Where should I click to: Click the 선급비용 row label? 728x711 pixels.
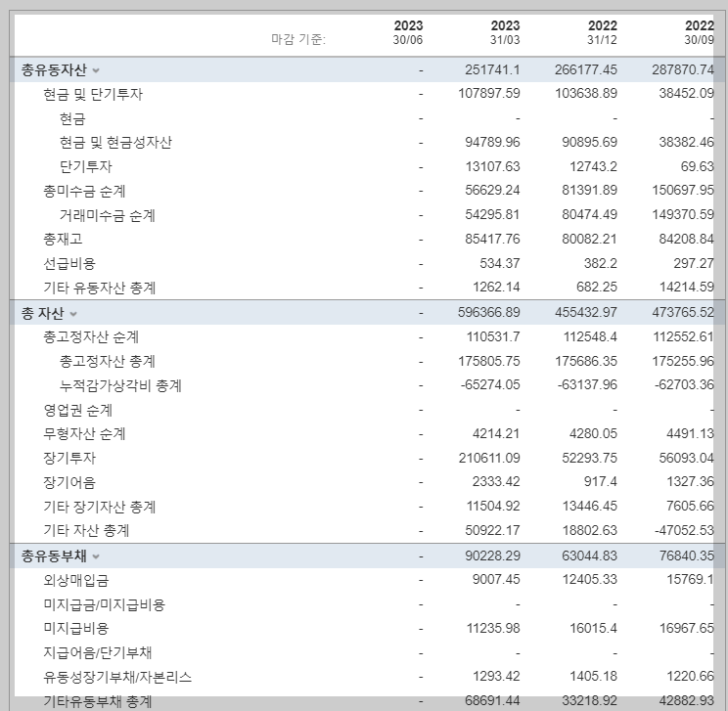69,263
